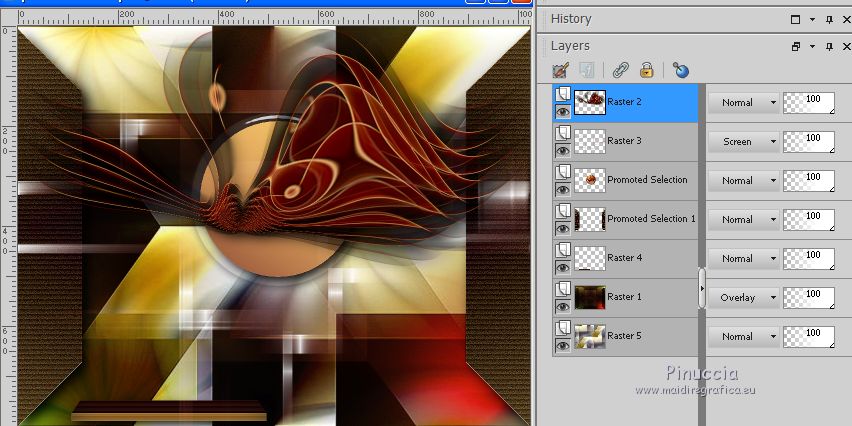The height and width of the screenshot is (426, 852).
Task: Open the blend mode dropdown for Raster 2
Action: pos(743,103)
